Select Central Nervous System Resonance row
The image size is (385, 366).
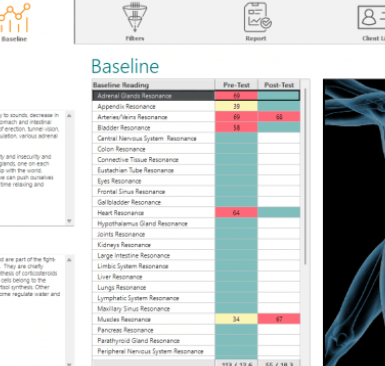(x=196, y=138)
